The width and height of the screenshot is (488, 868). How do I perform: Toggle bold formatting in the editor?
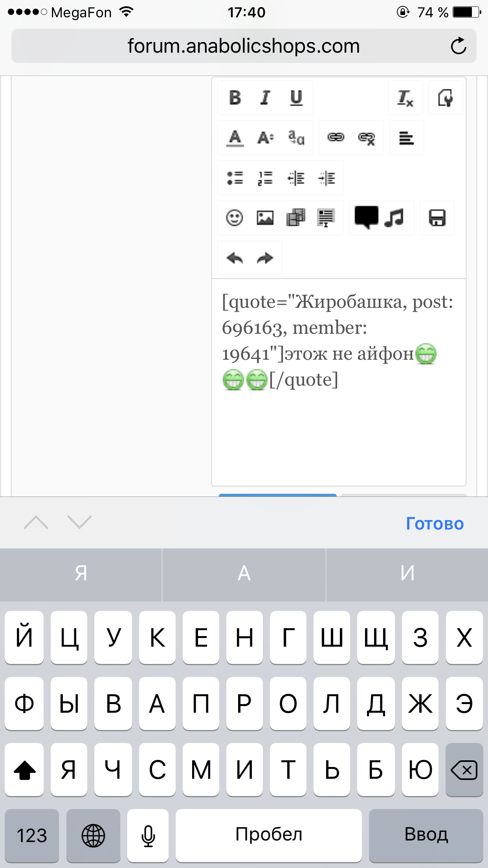235,98
